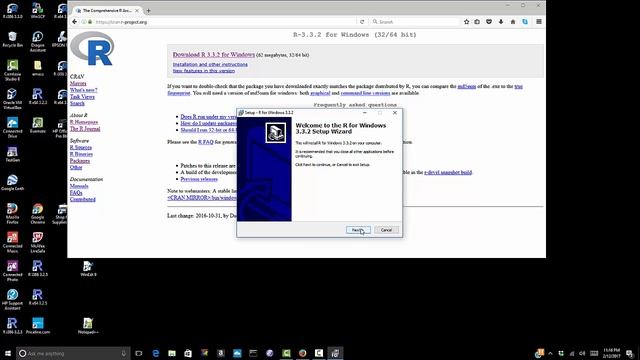Click the WinEdt 9 desktop icon

point(88,269)
